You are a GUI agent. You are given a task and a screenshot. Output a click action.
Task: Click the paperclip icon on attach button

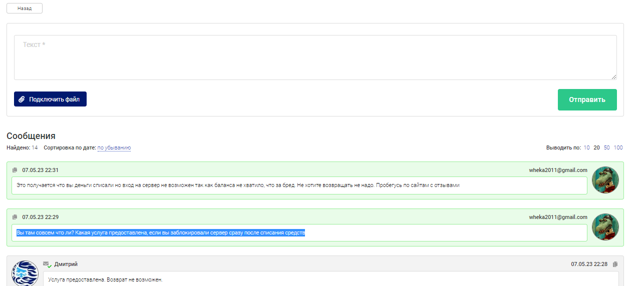(x=22, y=99)
